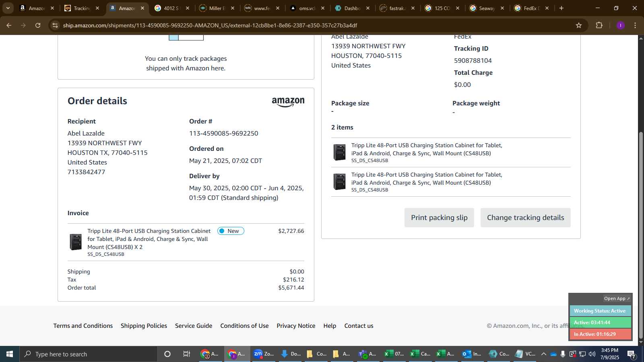
Task: Click second item thumbnail in 2 items list
Action: (339, 182)
